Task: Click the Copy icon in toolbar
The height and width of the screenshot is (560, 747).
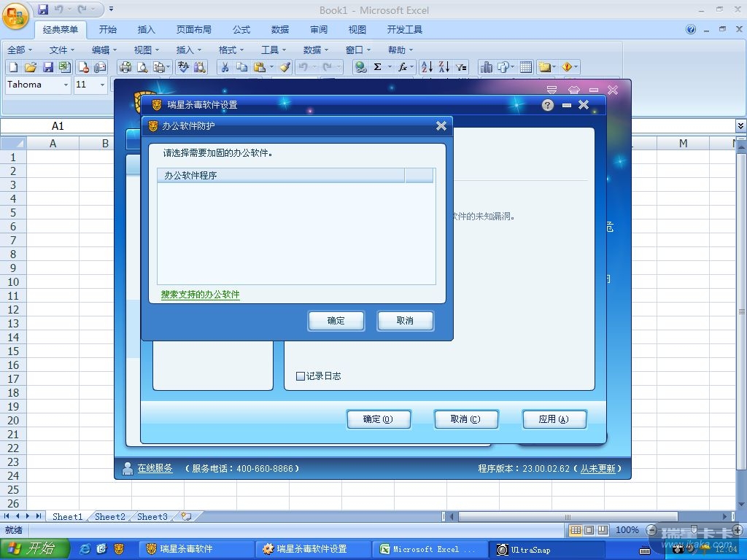Action: pos(242,67)
